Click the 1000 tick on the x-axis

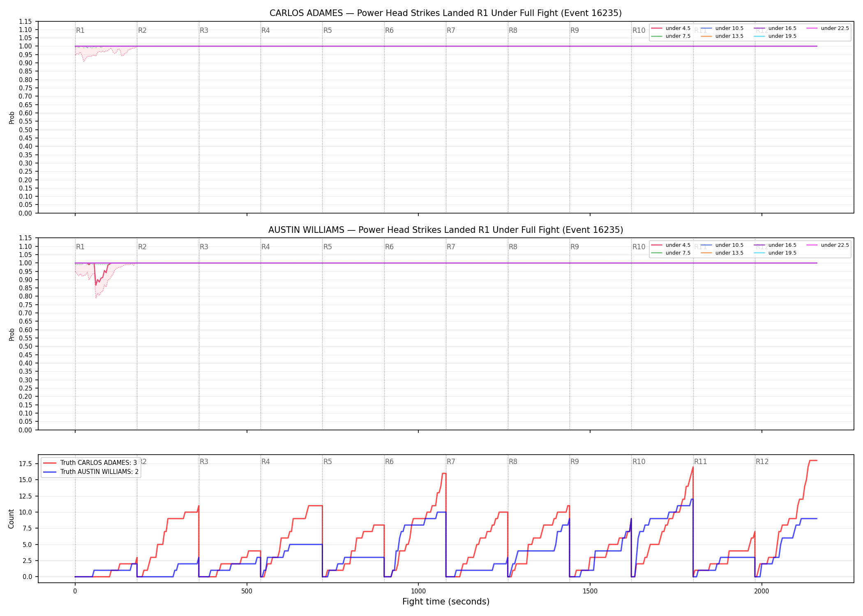(x=418, y=591)
